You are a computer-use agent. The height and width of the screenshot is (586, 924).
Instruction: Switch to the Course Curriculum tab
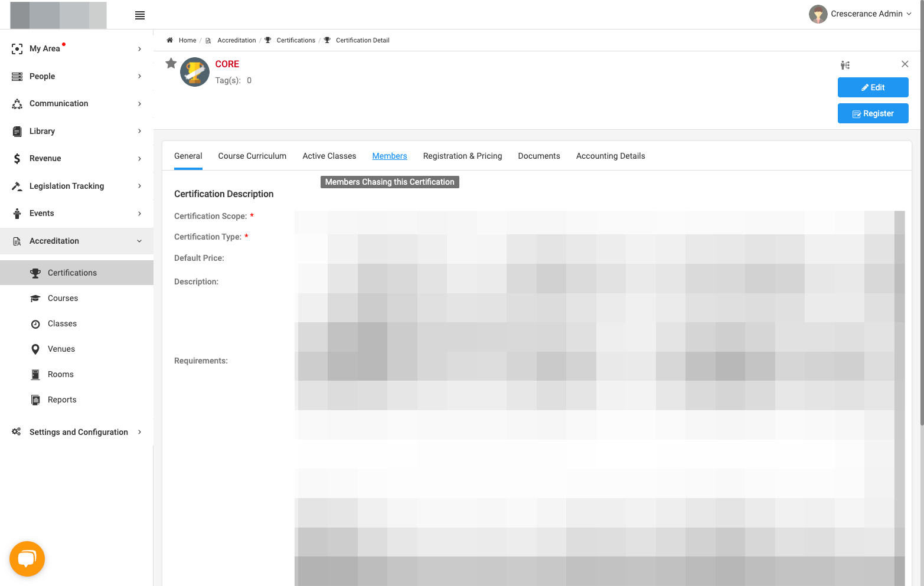(x=252, y=156)
